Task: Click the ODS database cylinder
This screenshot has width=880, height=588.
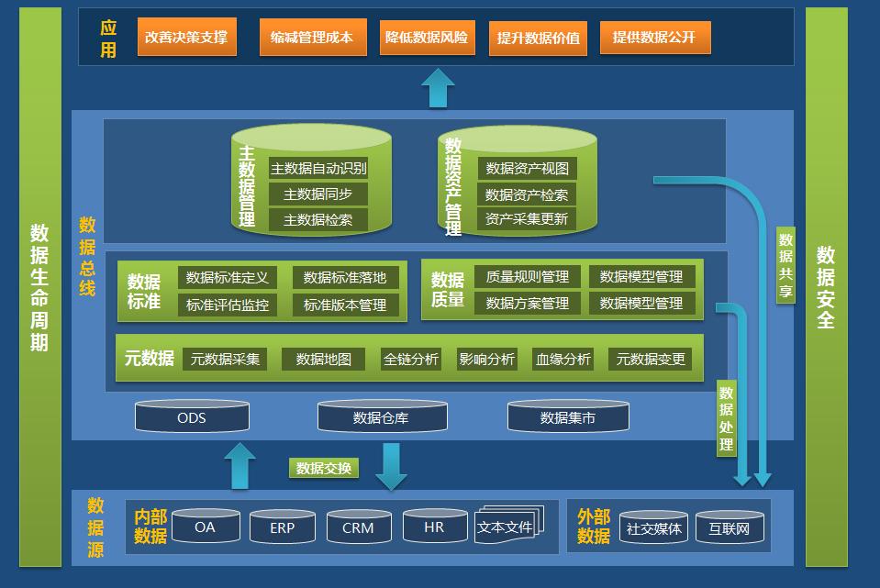Action: point(192,416)
